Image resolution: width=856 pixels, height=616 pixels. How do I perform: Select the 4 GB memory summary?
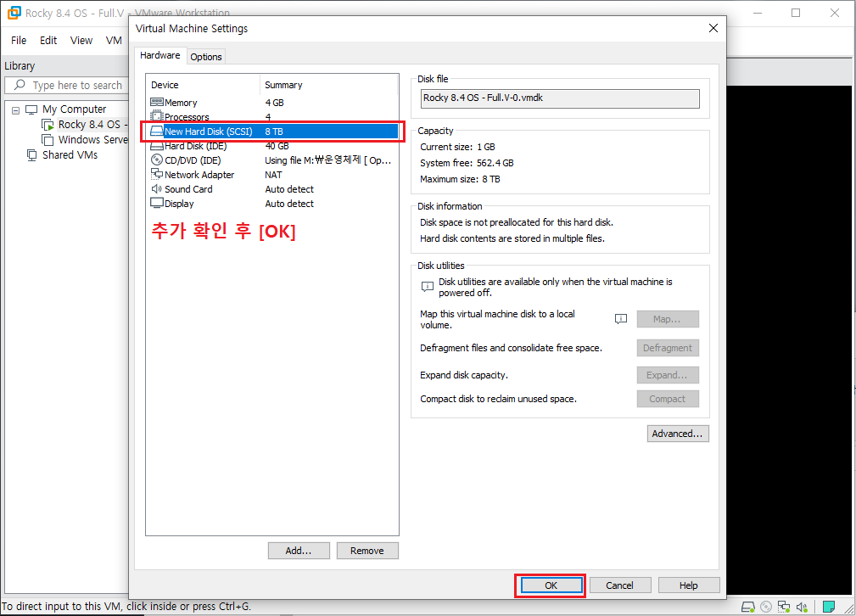275,103
